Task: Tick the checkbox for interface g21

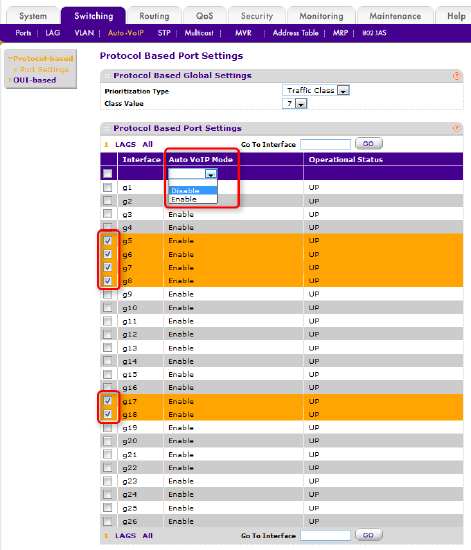Action: (108, 454)
